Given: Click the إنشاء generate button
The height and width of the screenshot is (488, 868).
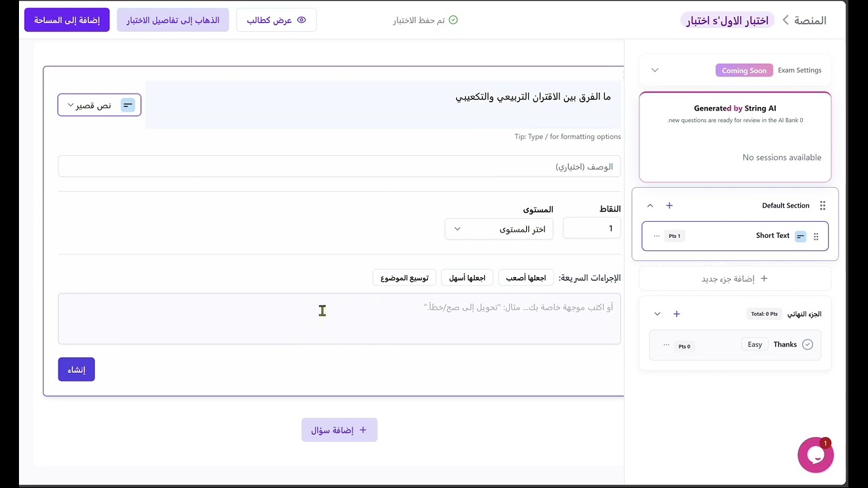Looking at the screenshot, I should (x=77, y=369).
